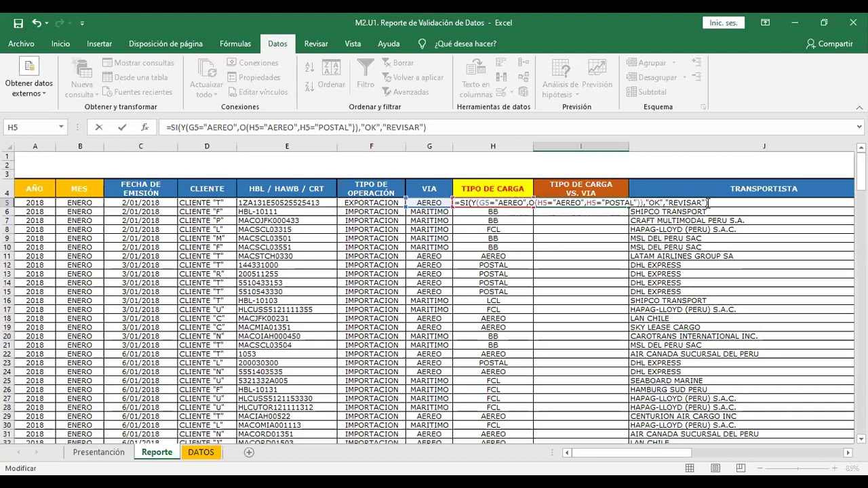
Task: Click Actualizar todo icon
Action: (206, 79)
